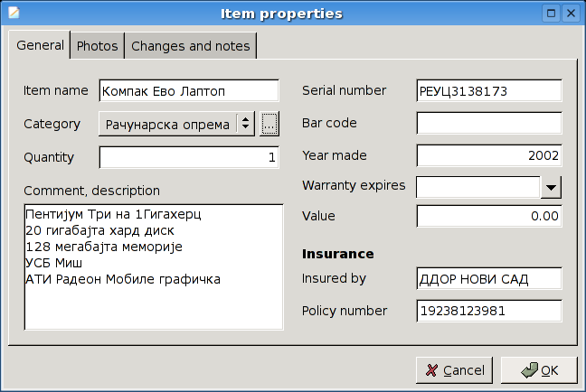
Task: Close the Item properties dialog
Action: (x=572, y=14)
